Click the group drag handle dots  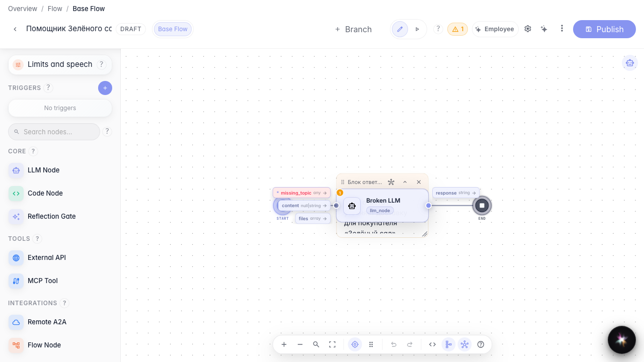pos(343,182)
